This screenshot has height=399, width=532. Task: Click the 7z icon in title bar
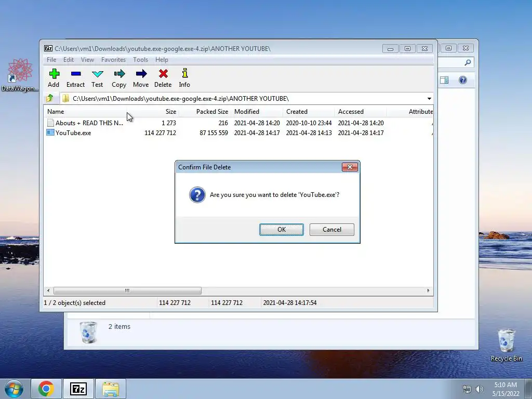pos(48,48)
